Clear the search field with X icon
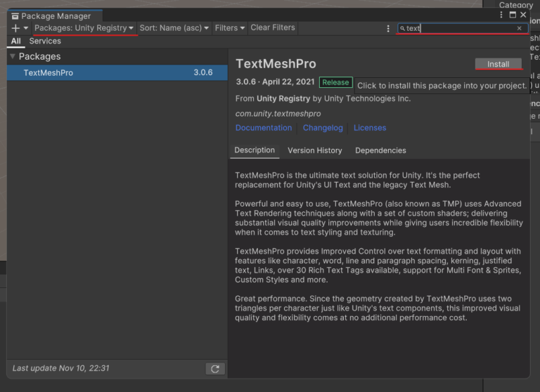Image resolution: width=540 pixels, height=392 pixels. pyautogui.click(x=520, y=29)
